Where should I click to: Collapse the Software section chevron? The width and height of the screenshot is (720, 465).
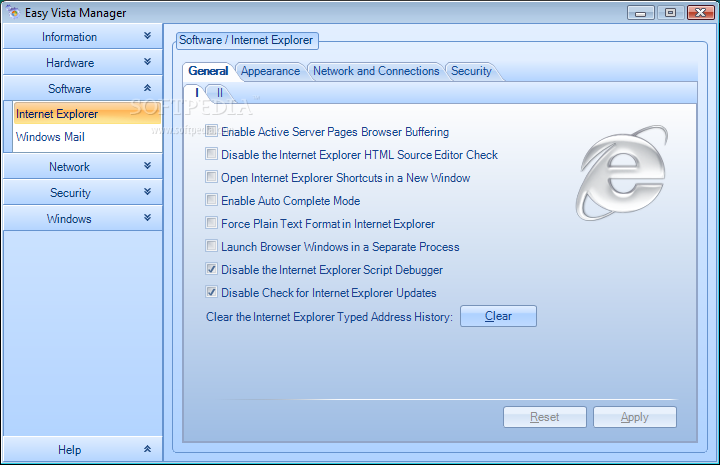click(x=147, y=88)
